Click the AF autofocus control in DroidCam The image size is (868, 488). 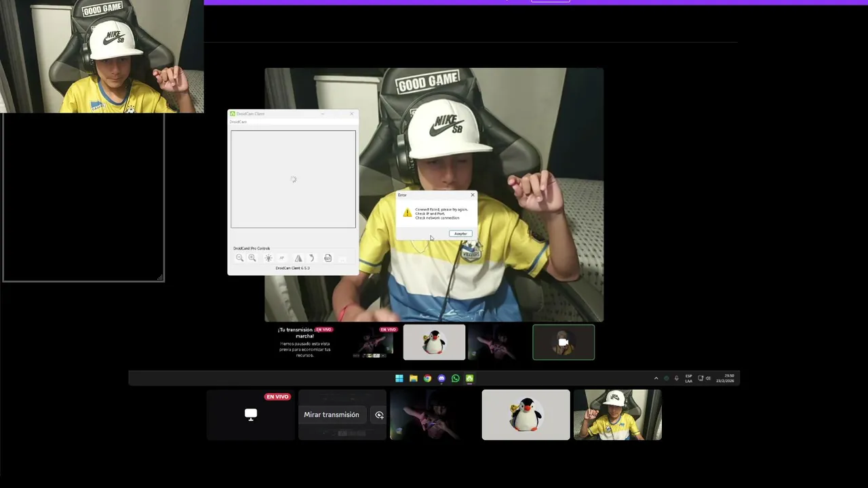click(x=282, y=258)
